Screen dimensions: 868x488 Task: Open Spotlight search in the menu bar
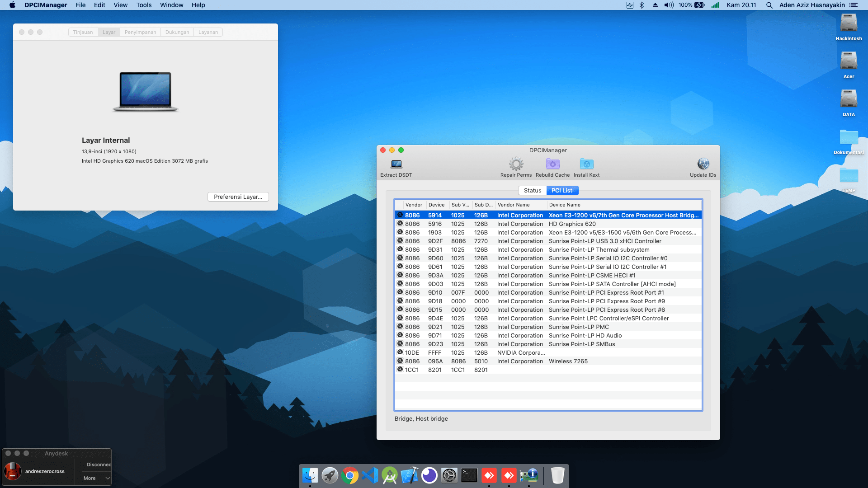(x=769, y=5)
